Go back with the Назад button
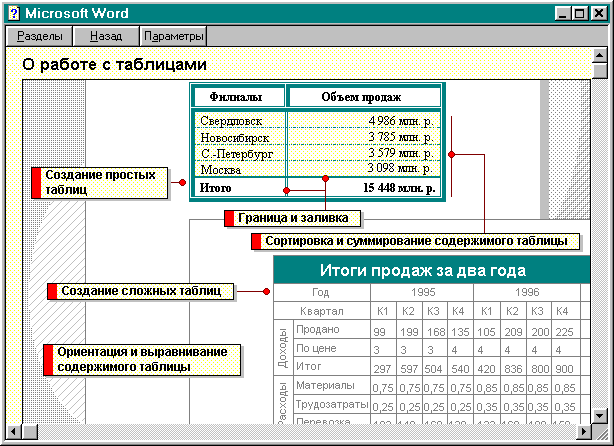Image resolution: width=614 pixels, height=446 pixels. 106,36
